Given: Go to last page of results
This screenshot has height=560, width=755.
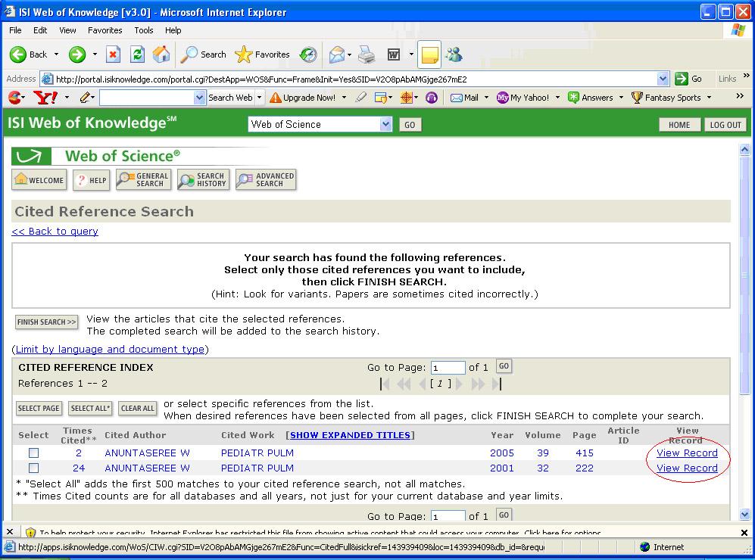Looking at the screenshot, I should [x=497, y=384].
